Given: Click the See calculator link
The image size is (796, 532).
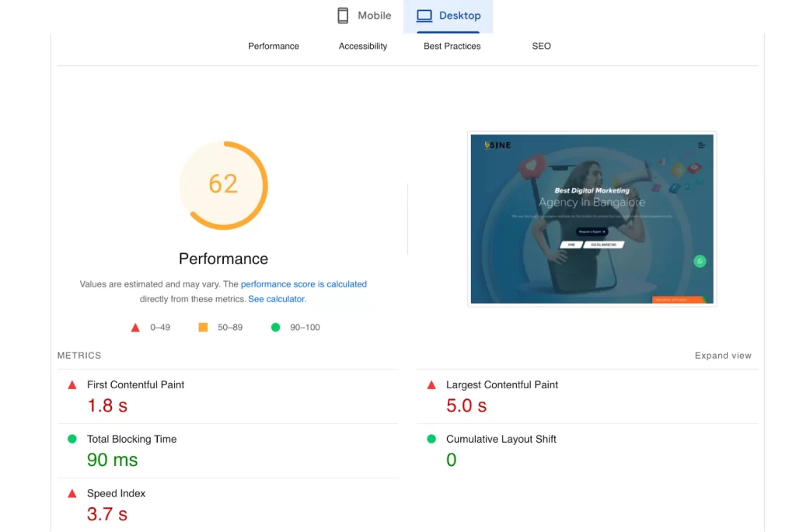Looking at the screenshot, I should pyautogui.click(x=276, y=297).
